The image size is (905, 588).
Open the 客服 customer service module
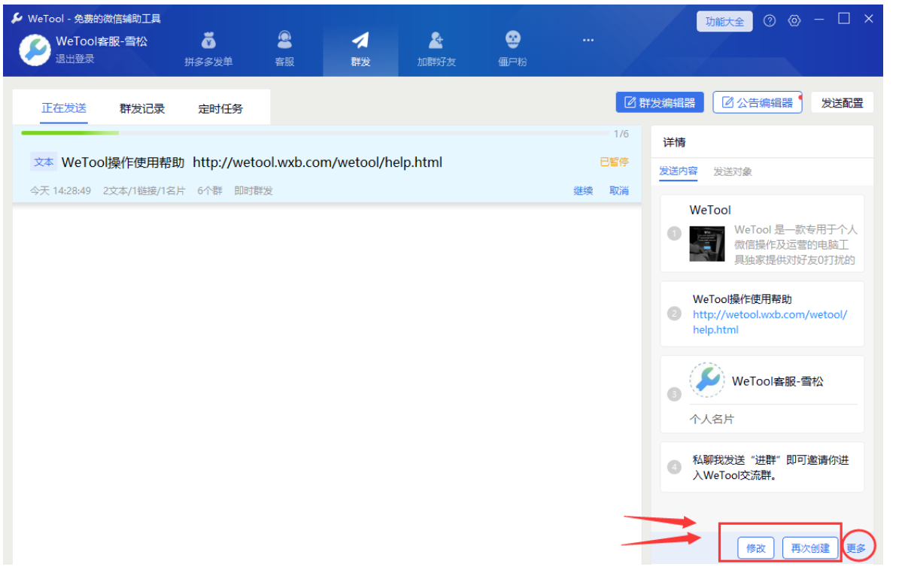[284, 50]
